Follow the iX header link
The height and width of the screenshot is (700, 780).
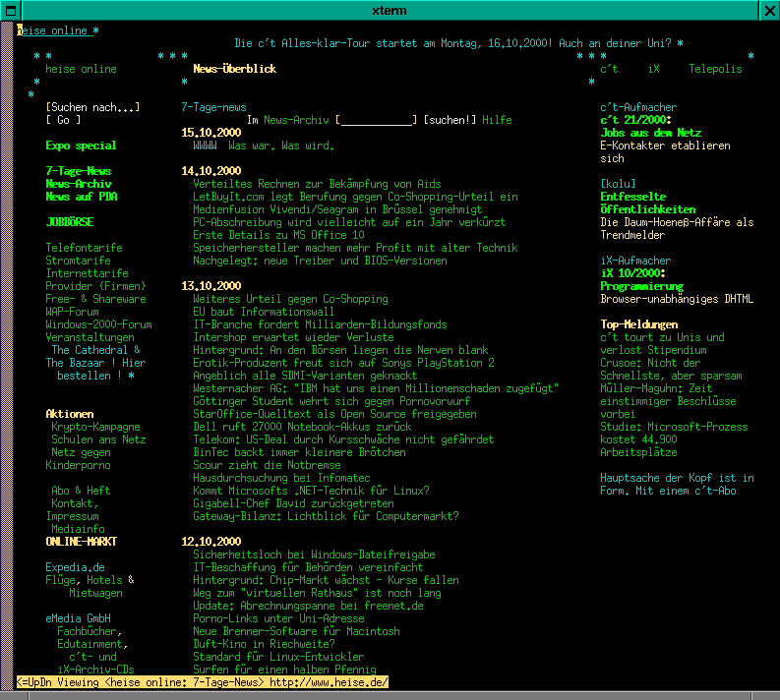coord(654,69)
